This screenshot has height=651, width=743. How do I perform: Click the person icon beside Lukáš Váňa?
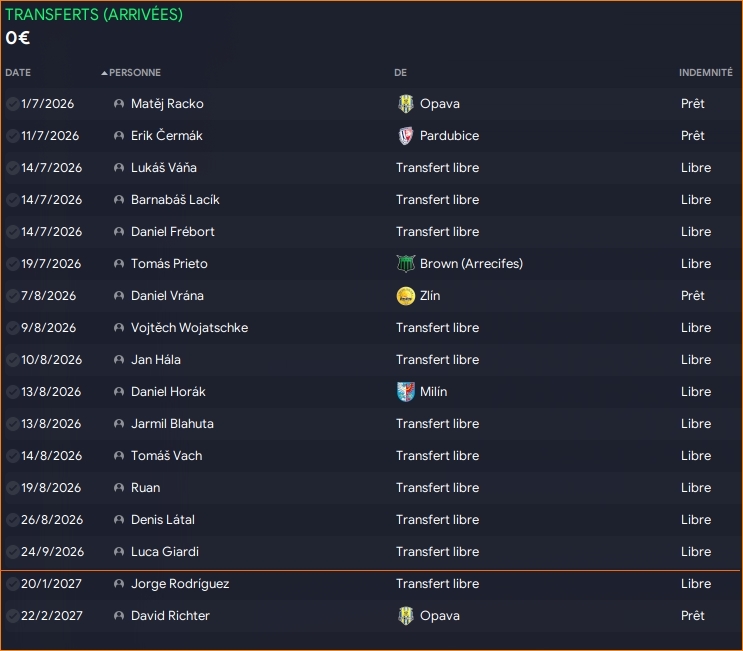tap(119, 168)
